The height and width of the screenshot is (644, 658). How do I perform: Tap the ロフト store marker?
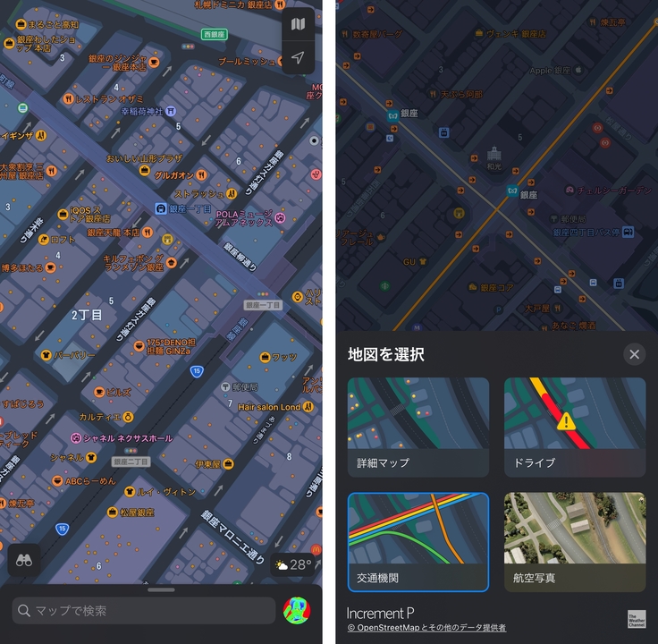44,240
